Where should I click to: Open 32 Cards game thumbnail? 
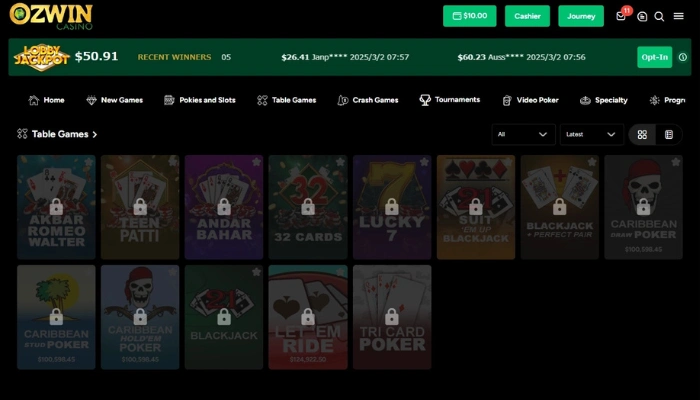coord(308,207)
